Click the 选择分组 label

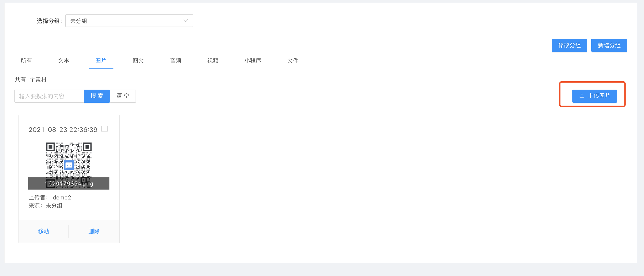pos(49,21)
